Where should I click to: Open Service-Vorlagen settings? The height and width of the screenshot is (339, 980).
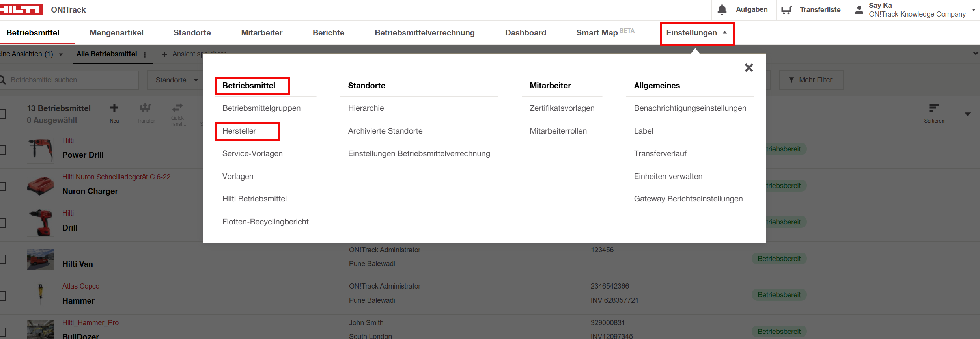pyautogui.click(x=252, y=153)
